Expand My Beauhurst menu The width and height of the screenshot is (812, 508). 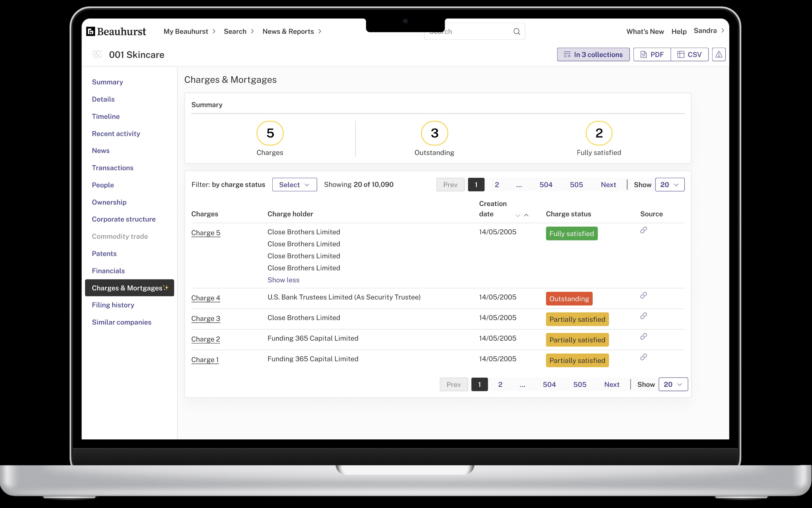[189, 32]
